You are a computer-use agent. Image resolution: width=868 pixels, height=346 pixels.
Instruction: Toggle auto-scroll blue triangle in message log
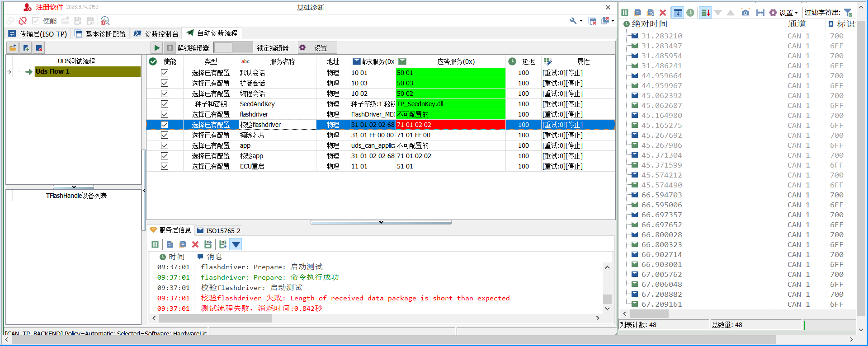coord(236,244)
